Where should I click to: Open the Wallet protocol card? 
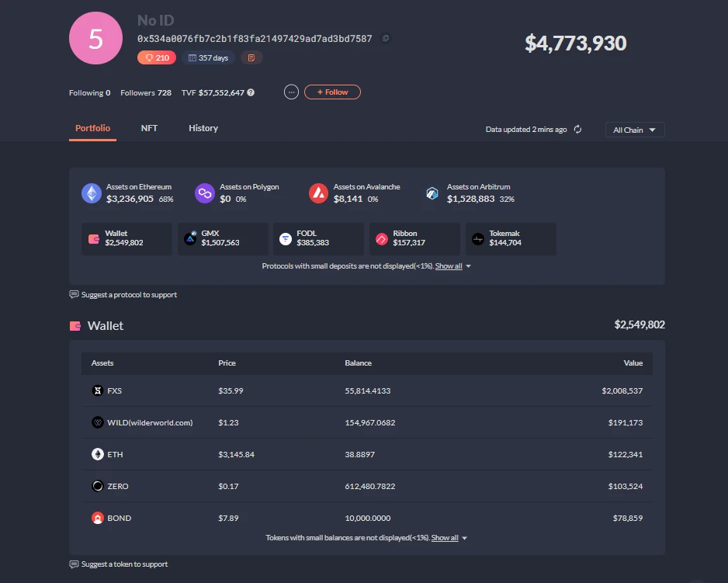coord(127,239)
